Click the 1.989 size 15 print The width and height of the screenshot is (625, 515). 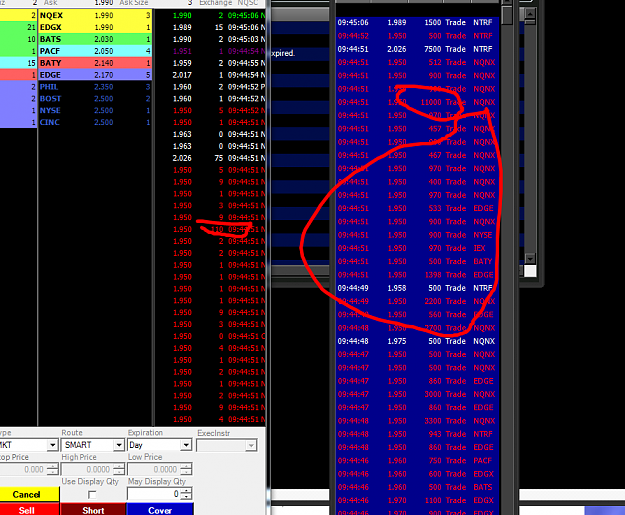coord(210,27)
